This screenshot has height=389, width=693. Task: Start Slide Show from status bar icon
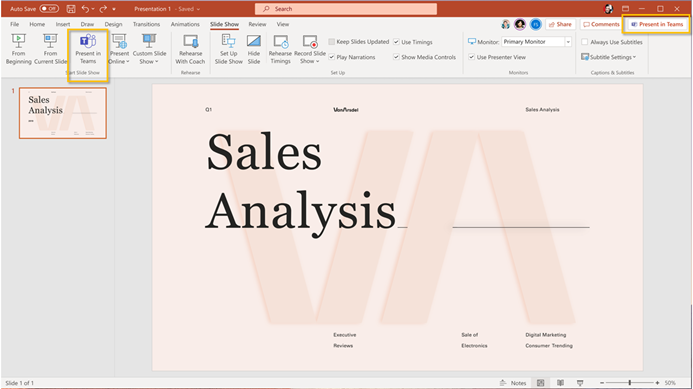click(580, 383)
